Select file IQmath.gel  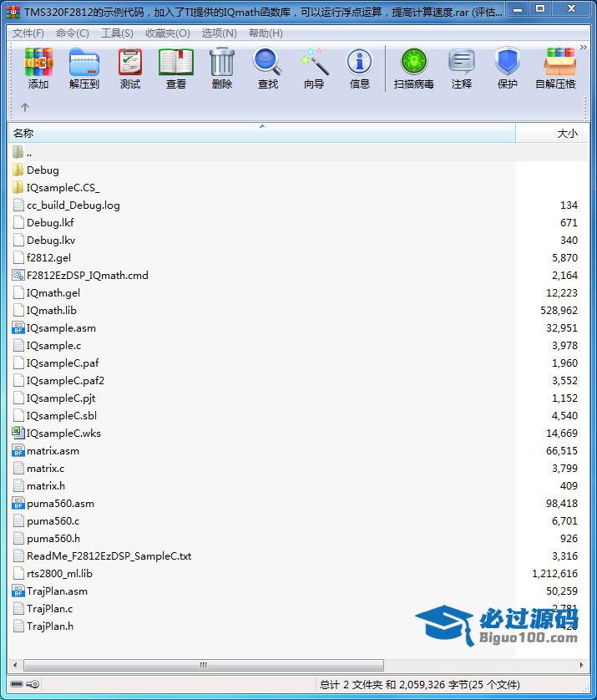point(53,293)
